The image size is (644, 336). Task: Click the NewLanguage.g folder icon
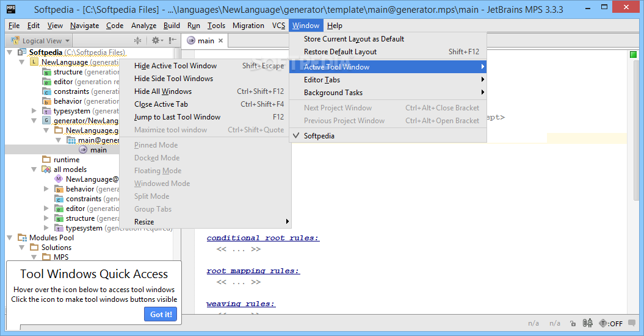(x=59, y=130)
